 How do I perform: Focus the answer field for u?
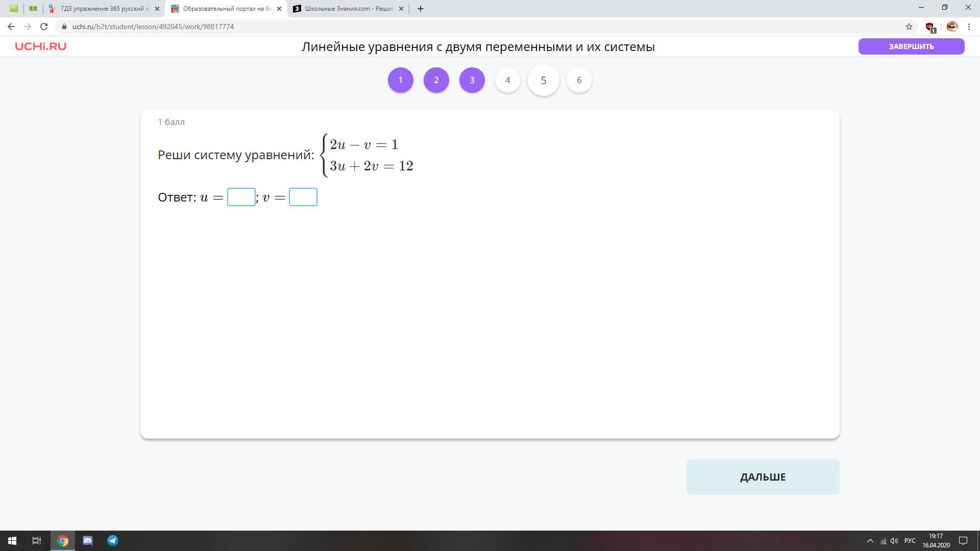241,197
